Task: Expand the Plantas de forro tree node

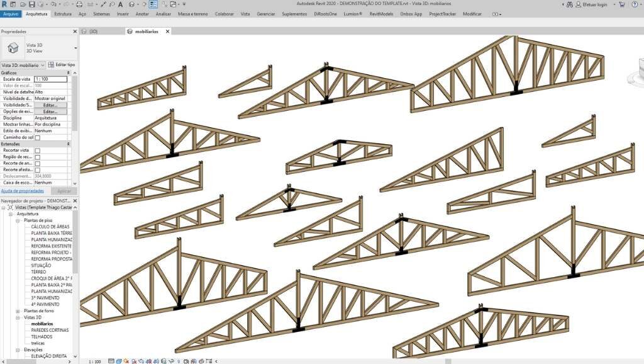Action: click(x=18, y=311)
